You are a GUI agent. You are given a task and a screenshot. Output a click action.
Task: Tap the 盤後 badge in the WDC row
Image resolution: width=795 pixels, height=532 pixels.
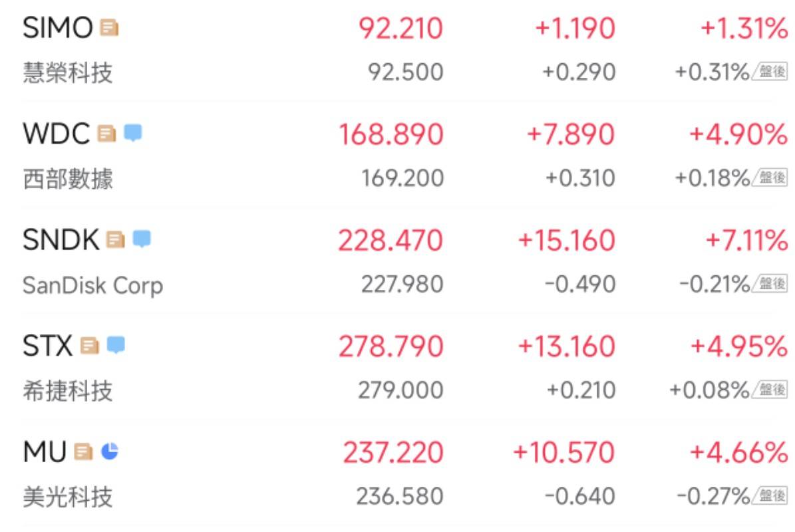click(770, 178)
